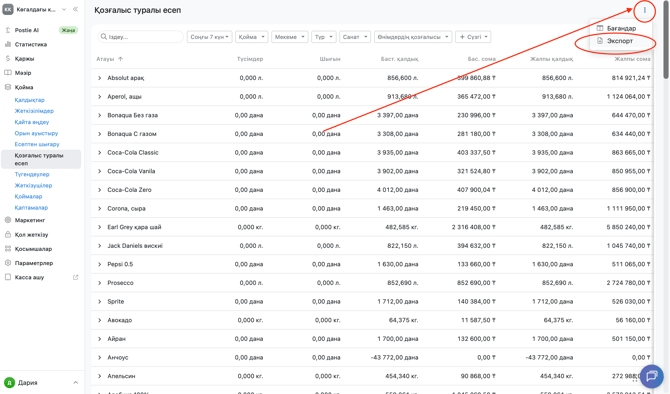
Task: Open Орын ауыстыру in the sidebar
Action: 36,133
